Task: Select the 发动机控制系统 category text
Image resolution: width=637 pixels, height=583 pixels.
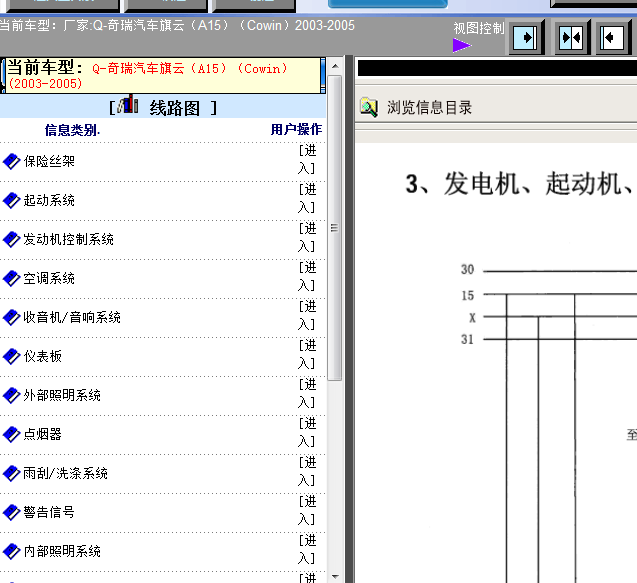Action: (x=68, y=239)
